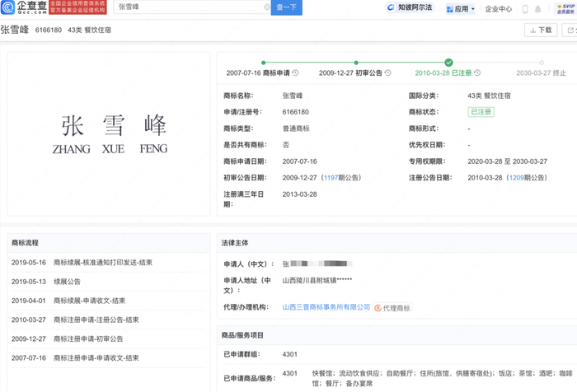
Task: Open the notification bell
Action: click(537, 9)
